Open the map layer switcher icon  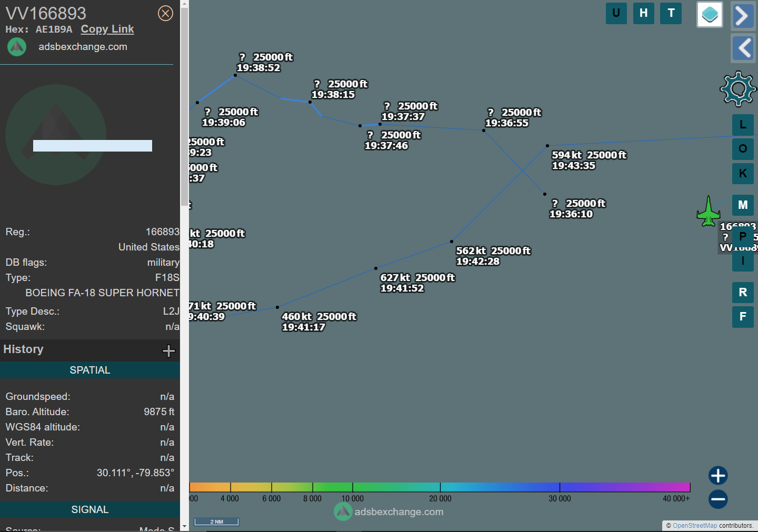tap(710, 14)
